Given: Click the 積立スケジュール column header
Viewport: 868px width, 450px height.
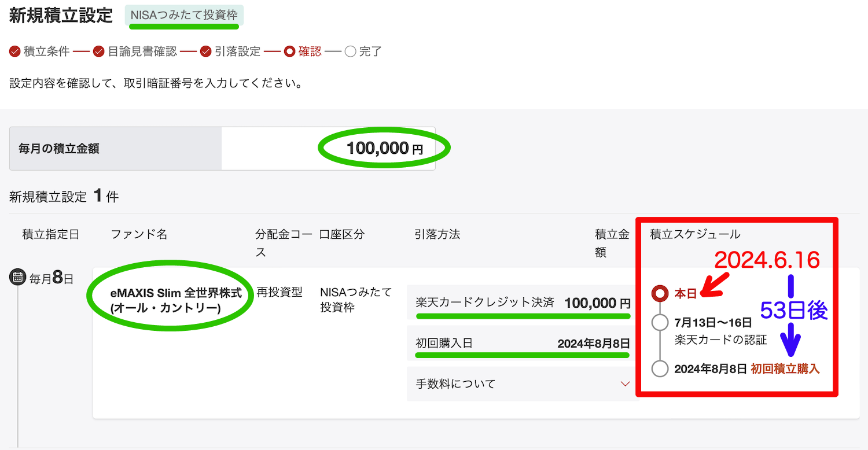Looking at the screenshot, I should click(695, 234).
